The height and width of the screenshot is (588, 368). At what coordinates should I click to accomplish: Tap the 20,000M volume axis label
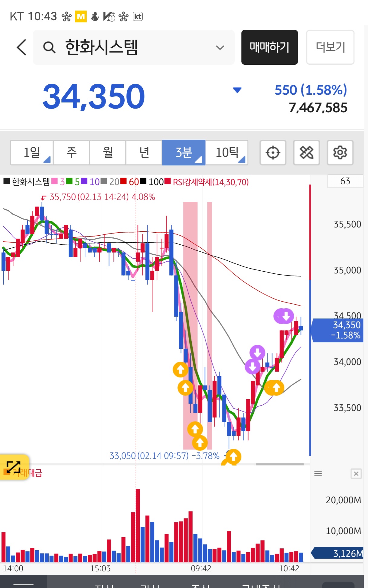click(343, 500)
